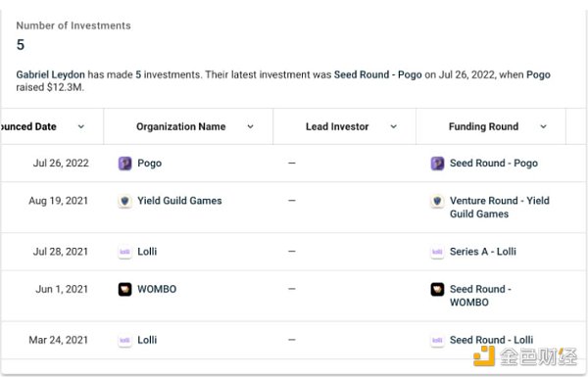Open the Series A - Lolli funding round
588x377 pixels.
(483, 252)
